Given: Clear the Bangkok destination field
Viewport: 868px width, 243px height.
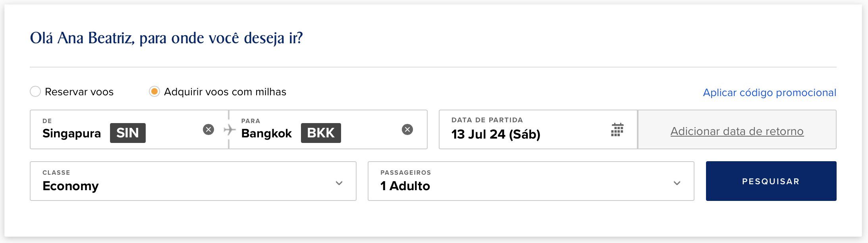Looking at the screenshot, I should [x=407, y=129].
